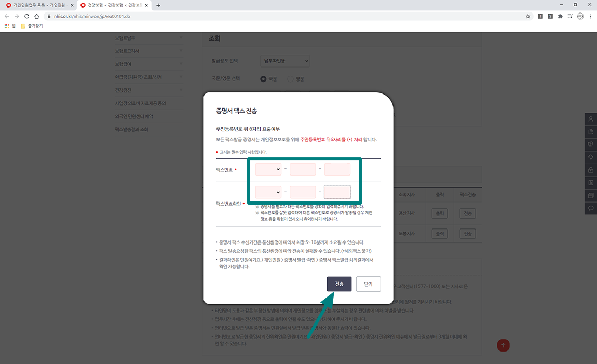Image resolution: width=597 pixels, height=364 pixels.
Task: Open the 'I' extension icon in toolbar
Action: click(540, 16)
